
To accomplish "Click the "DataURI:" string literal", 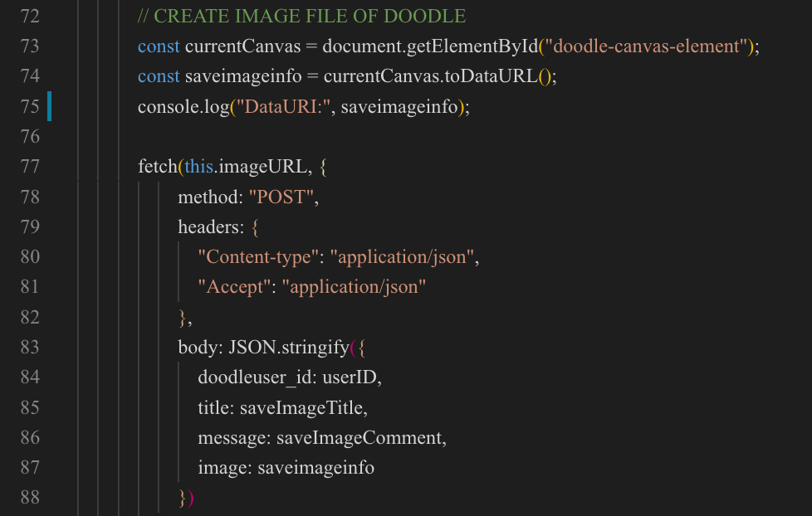I will pos(284,107).
